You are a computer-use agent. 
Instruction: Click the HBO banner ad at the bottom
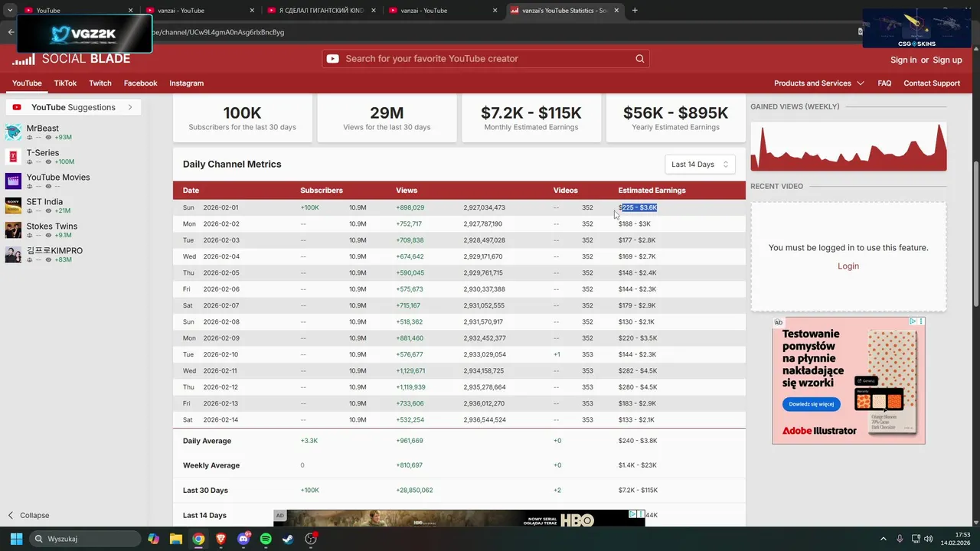tap(459, 519)
